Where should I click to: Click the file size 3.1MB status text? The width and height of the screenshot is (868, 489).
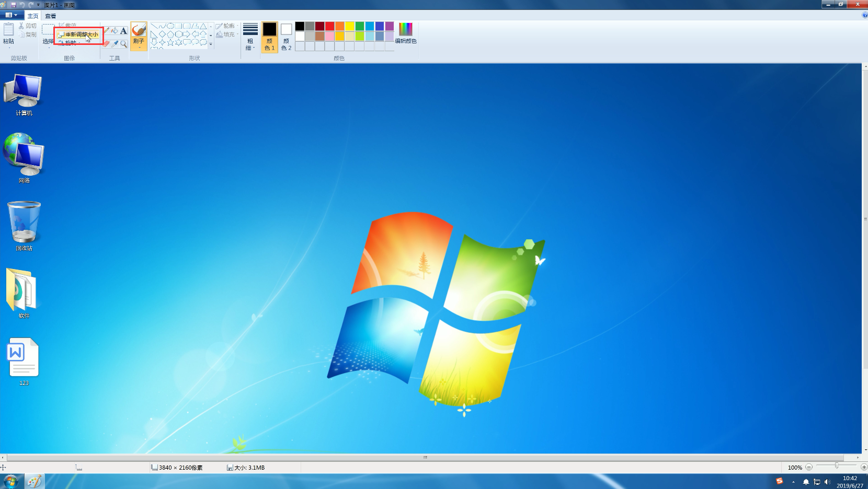(x=249, y=468)
